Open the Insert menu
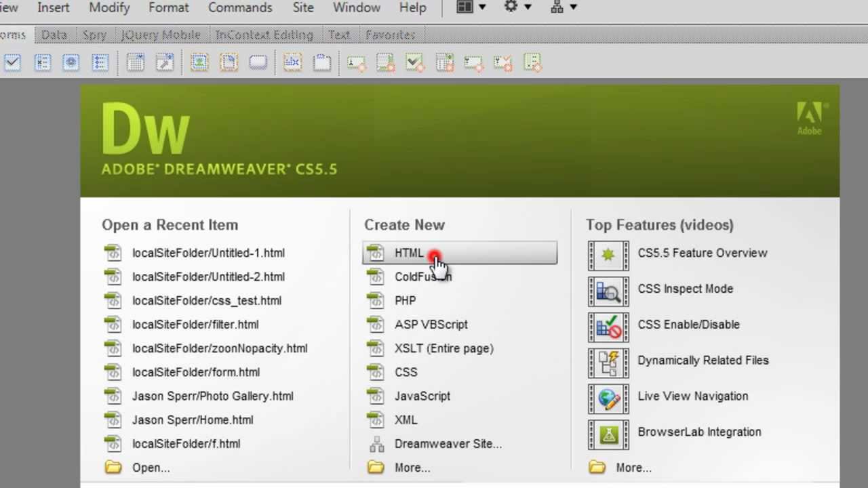This screenshot has width=868, height=488. coord(54,7)
